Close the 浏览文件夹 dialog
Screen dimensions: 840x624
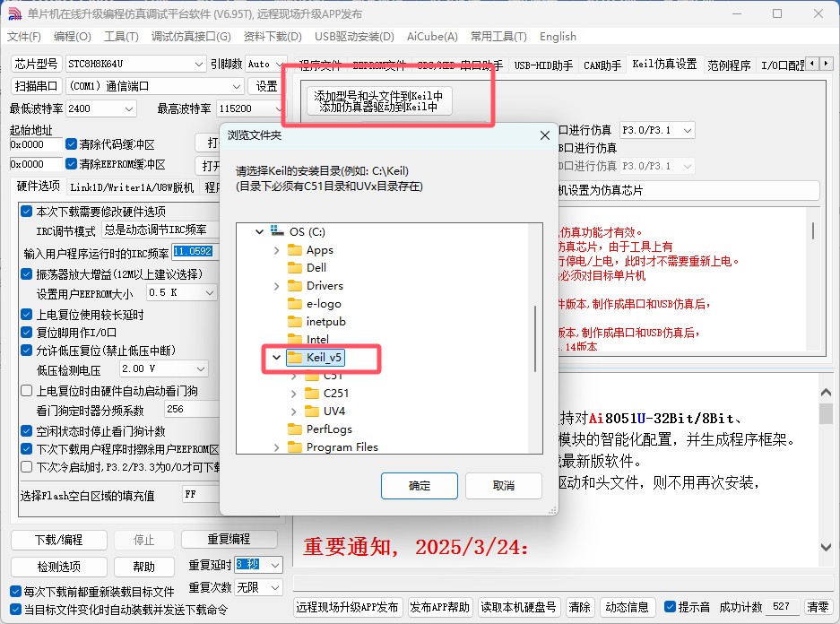545,135
